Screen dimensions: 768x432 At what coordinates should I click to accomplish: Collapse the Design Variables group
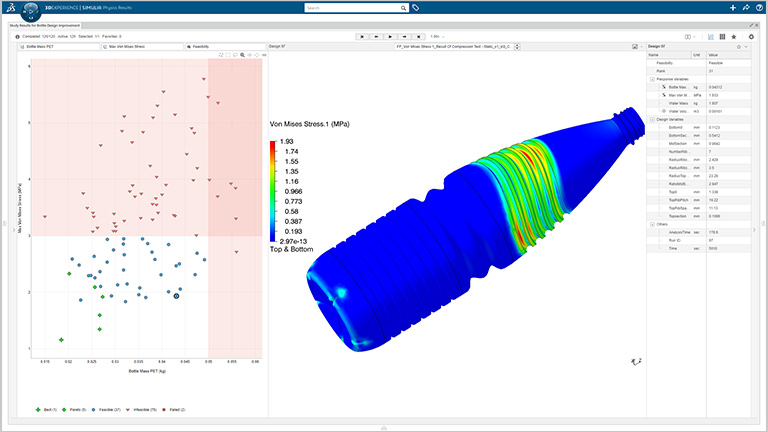pos(651,120)
